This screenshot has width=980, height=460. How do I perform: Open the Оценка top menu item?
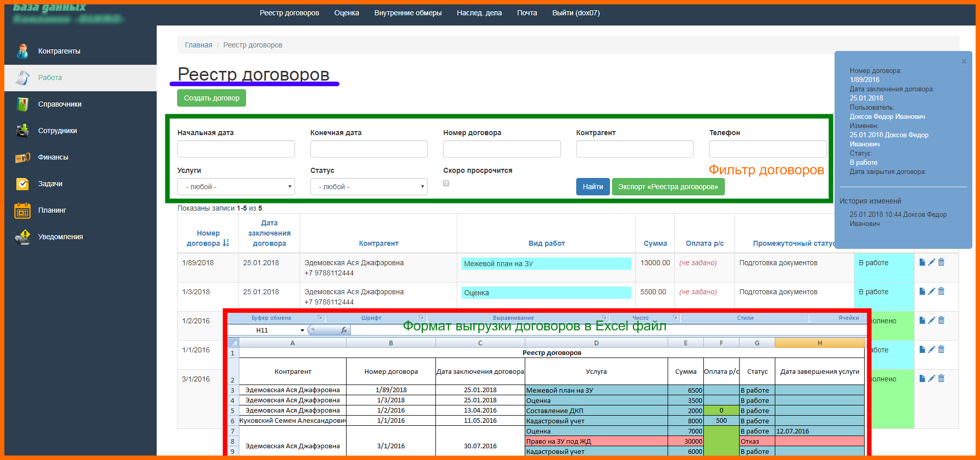347,13
